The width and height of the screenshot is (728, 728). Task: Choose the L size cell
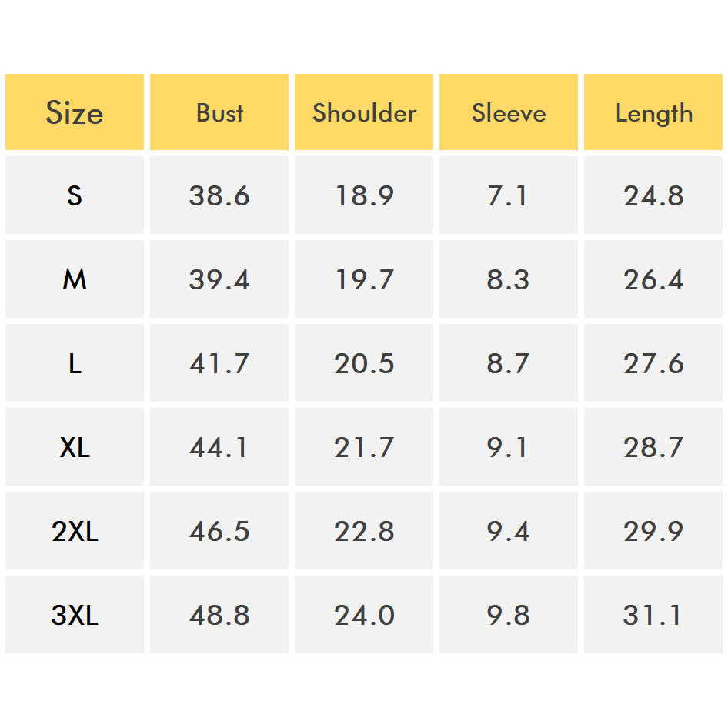[75, 363]
